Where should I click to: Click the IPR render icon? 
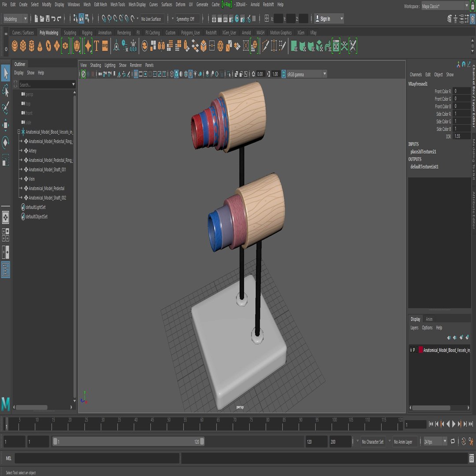(x=226, y=19)
